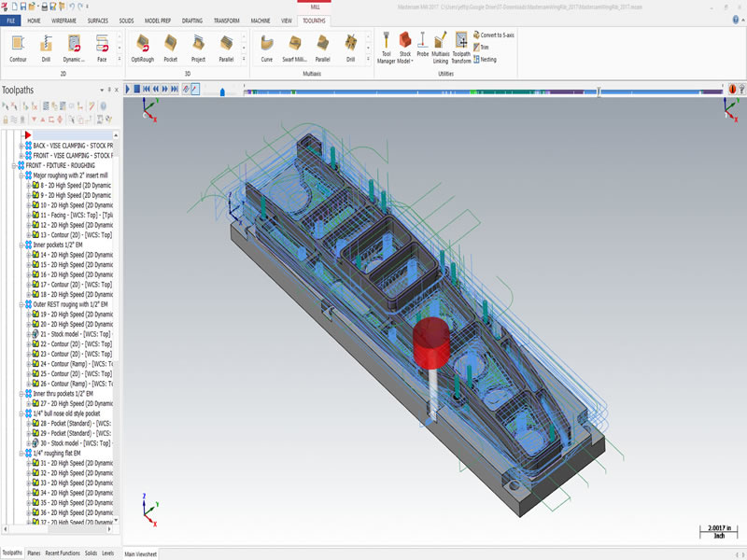Click the Toolpath Transform icon
Screen dimensions: 747x560
coord(460,49)
